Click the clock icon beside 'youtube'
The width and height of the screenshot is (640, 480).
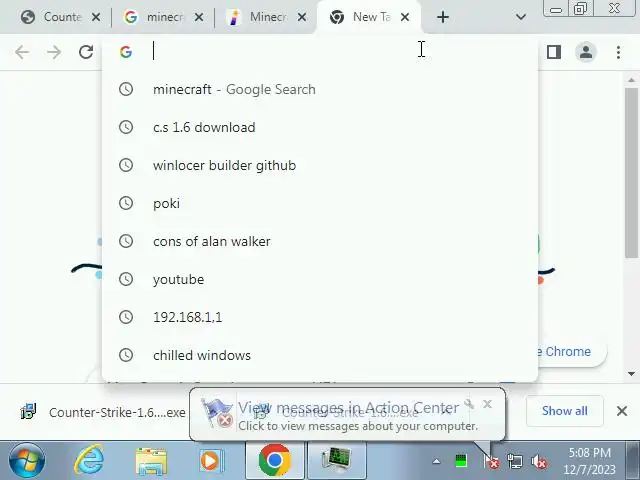[x=126, y=279]
